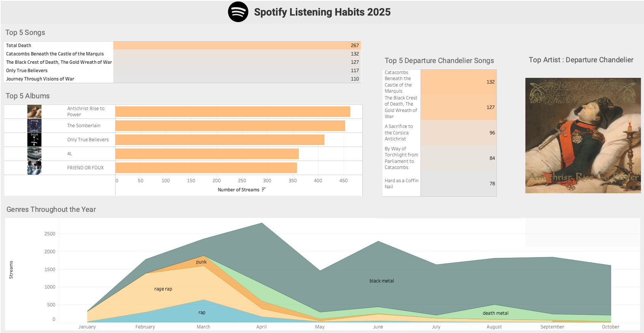Click the rage rap area segment
644x333 pixels.
163,289
